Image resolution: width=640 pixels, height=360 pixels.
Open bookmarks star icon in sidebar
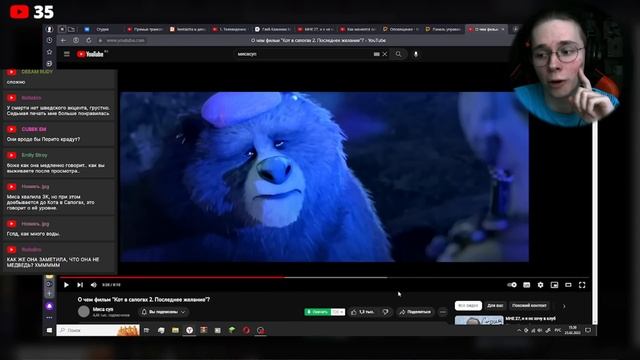tap(49, 52)
